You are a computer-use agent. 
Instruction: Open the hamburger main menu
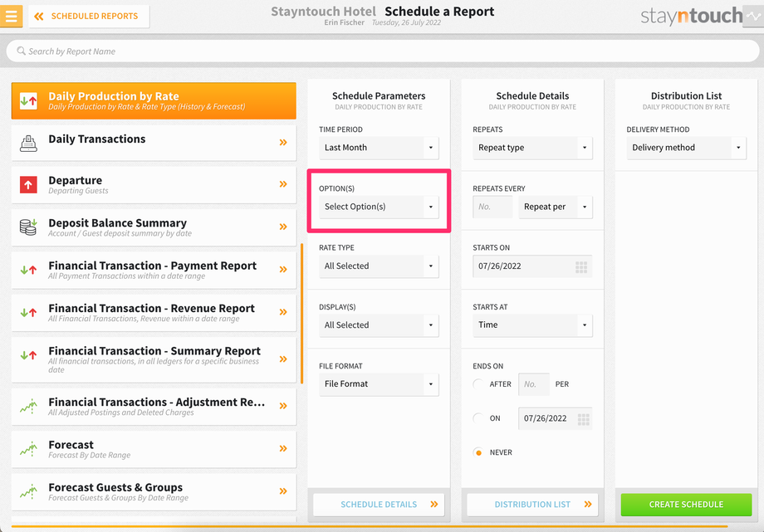tap(11, 16)
